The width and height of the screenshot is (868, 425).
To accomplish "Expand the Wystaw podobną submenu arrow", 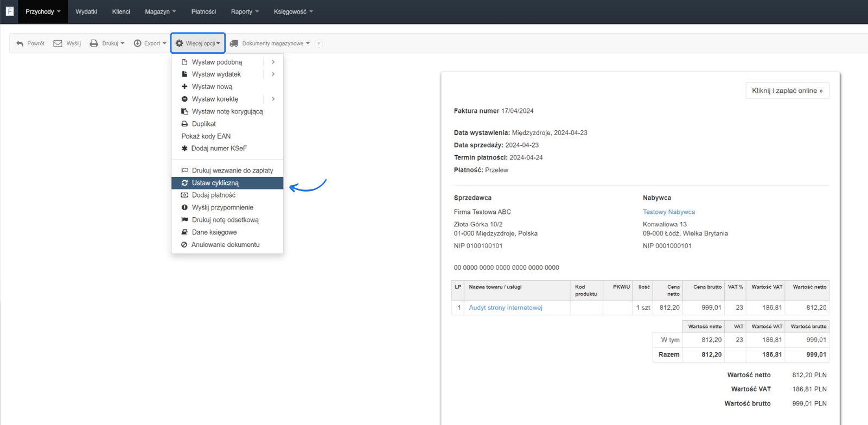I will [x=273, y=62].
